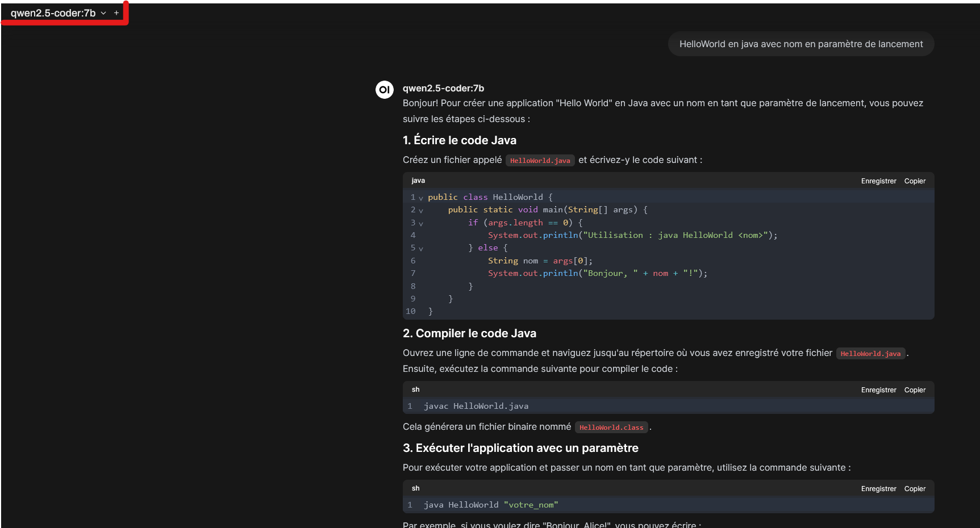Copy the Java code block
The height and width of the screenshot is (528, 980).
tap(915, 181)
